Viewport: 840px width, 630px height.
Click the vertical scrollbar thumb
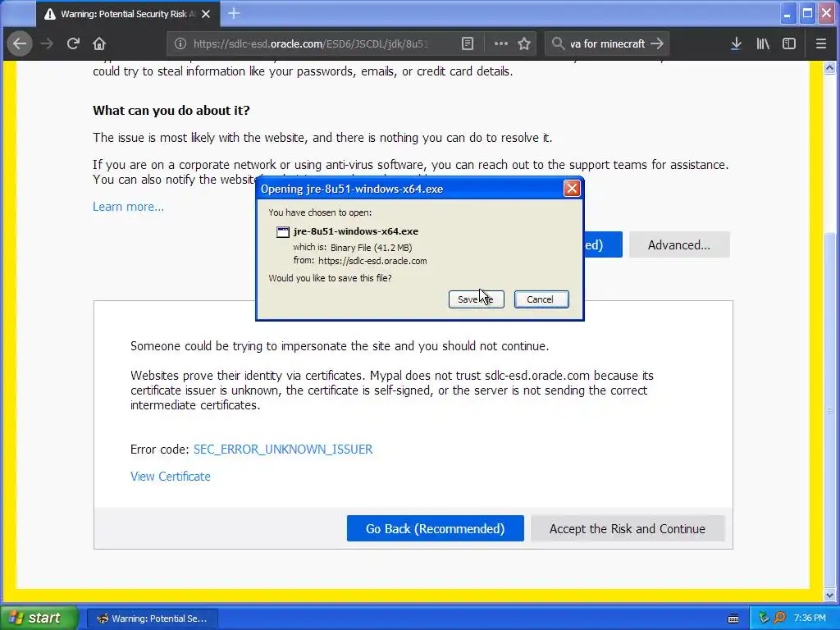coord(829,410)
